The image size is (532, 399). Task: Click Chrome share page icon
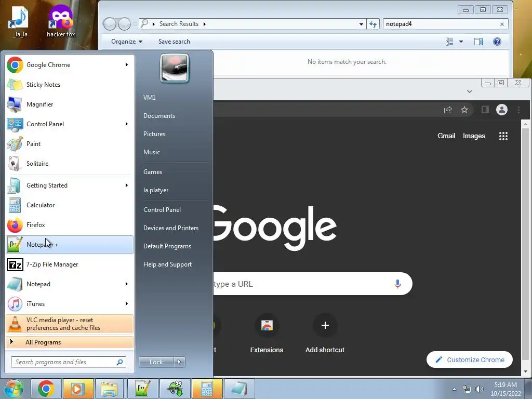(x=448, y=110)
